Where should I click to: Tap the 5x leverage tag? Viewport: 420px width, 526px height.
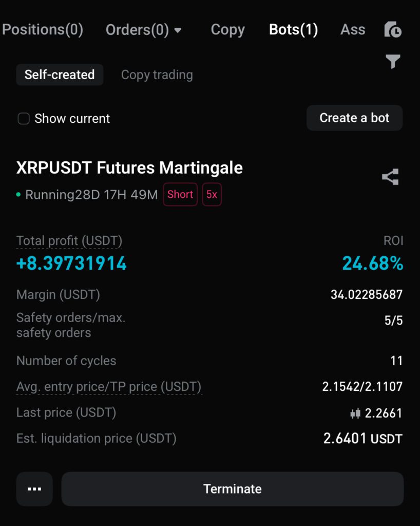coord(212,195)
